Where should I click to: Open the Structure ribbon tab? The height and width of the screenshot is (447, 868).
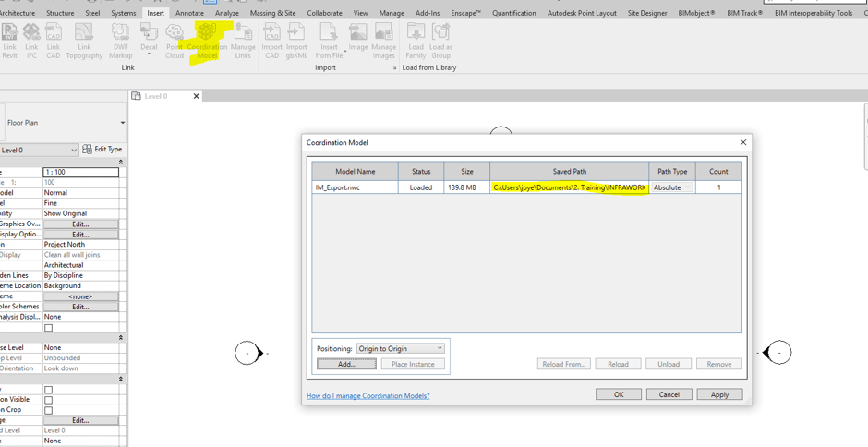click(60, 13)
